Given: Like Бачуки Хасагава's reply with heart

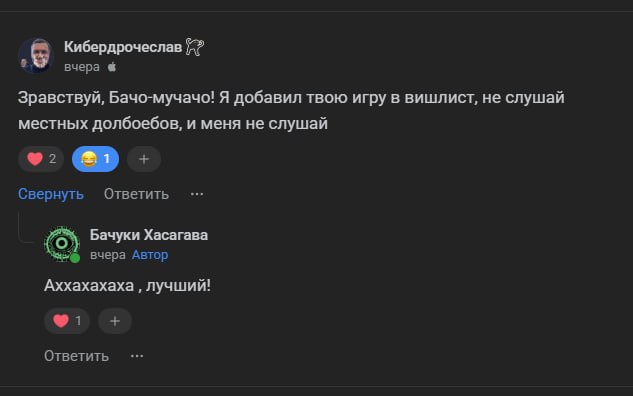Looking at the screenshot, I should (67, 321).
